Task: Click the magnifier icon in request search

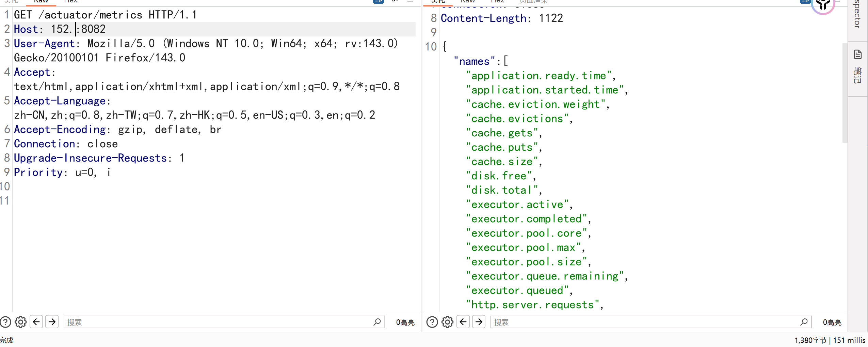Action: pos(377,322)
